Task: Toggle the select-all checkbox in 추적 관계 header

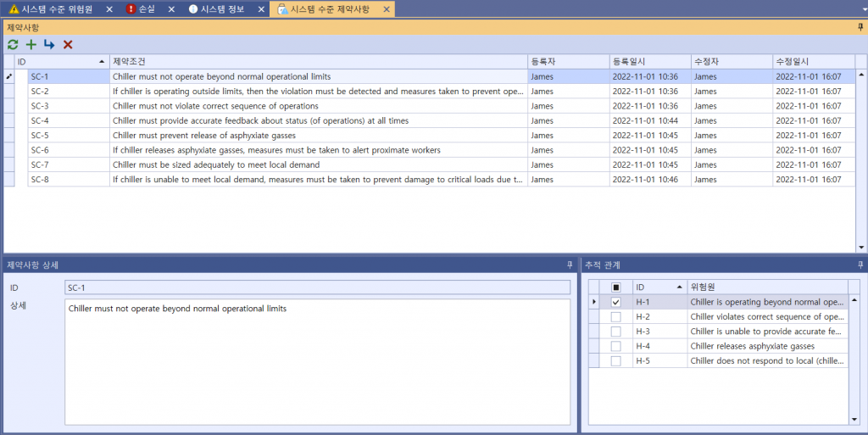Action: (616, 287)
